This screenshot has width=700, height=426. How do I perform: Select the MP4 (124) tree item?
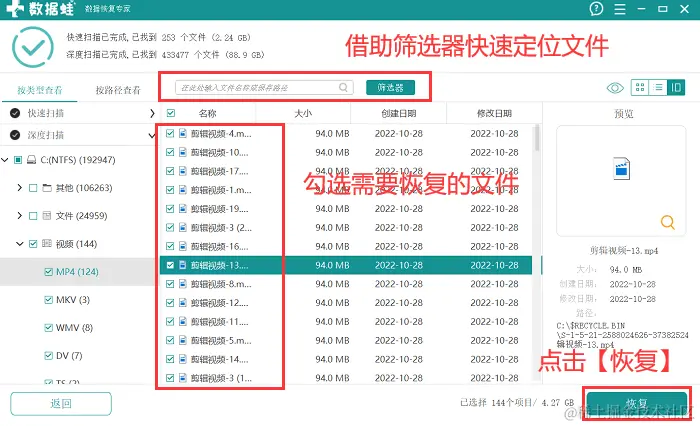click(77, 272)
